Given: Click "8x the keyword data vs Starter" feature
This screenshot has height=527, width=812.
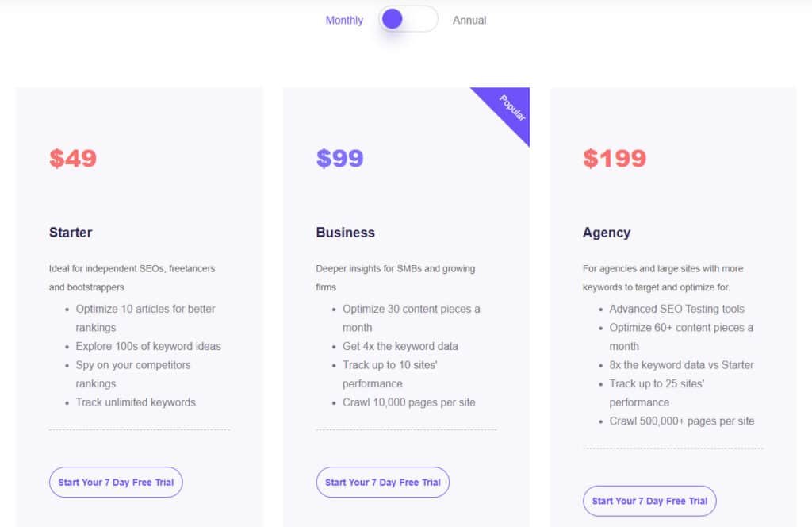Looking at the screenshot, I should click(x=681, y=365).
